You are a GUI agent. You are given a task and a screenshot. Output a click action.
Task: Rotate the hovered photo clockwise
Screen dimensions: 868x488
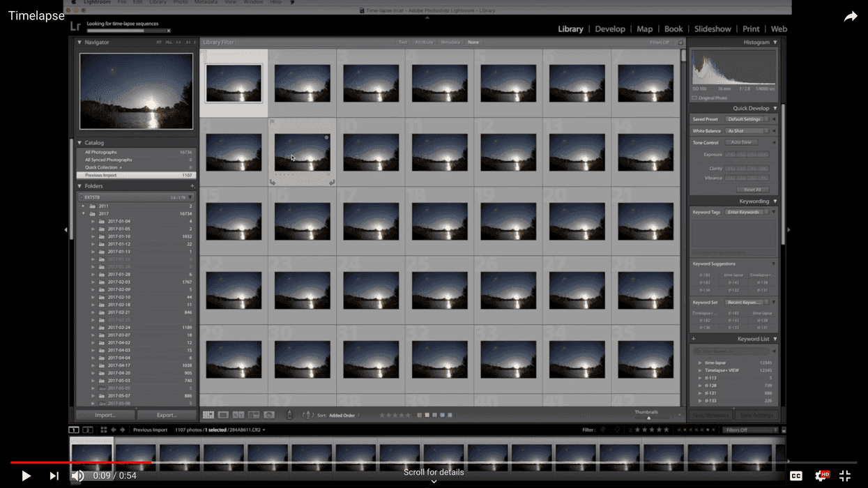click(x=332, y=182)
